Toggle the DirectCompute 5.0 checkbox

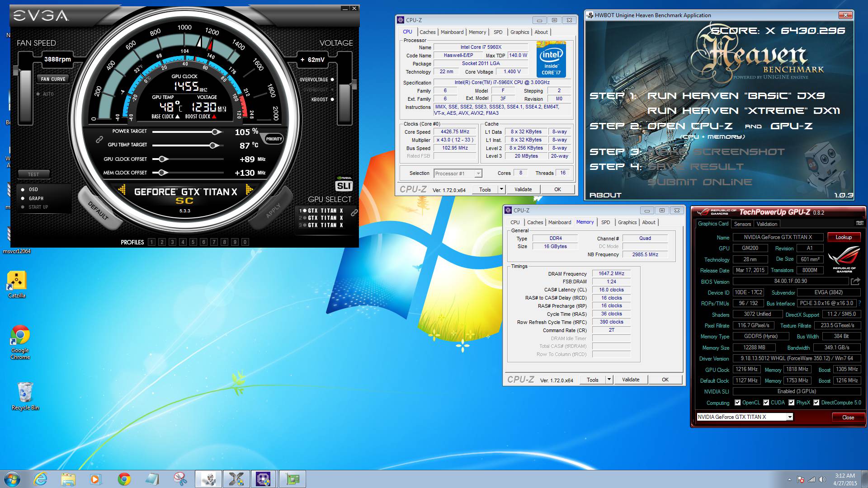pos(816,402)
